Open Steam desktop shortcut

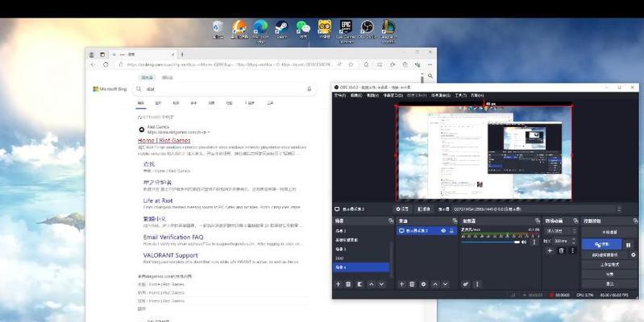[x=282, y=30]
